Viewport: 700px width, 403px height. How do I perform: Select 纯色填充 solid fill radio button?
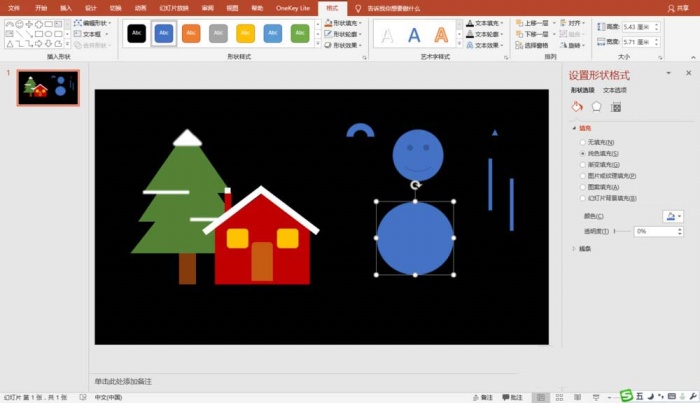[583, 154]
